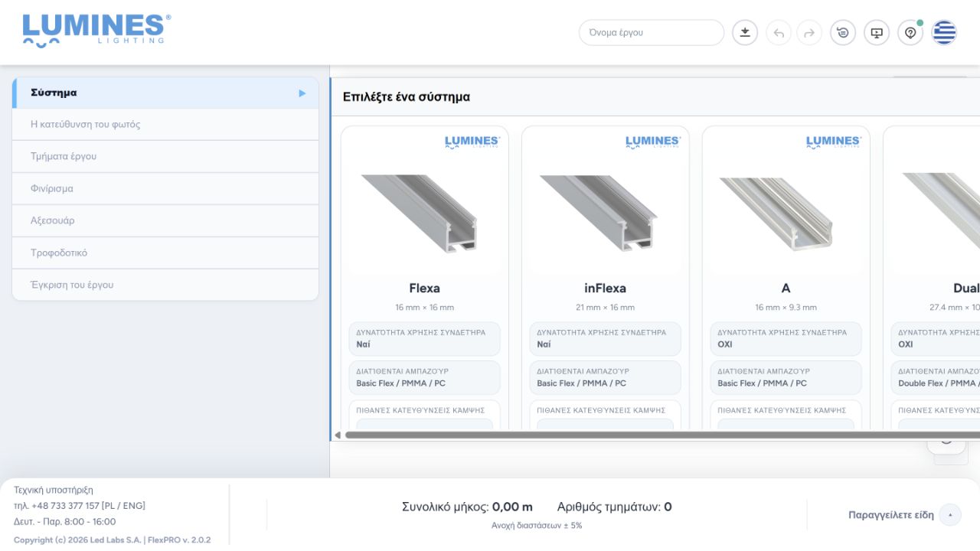Click the Παραγγείλετε είδη label
The height and width of the screenshot is (551, 980).
coord(891,515)
